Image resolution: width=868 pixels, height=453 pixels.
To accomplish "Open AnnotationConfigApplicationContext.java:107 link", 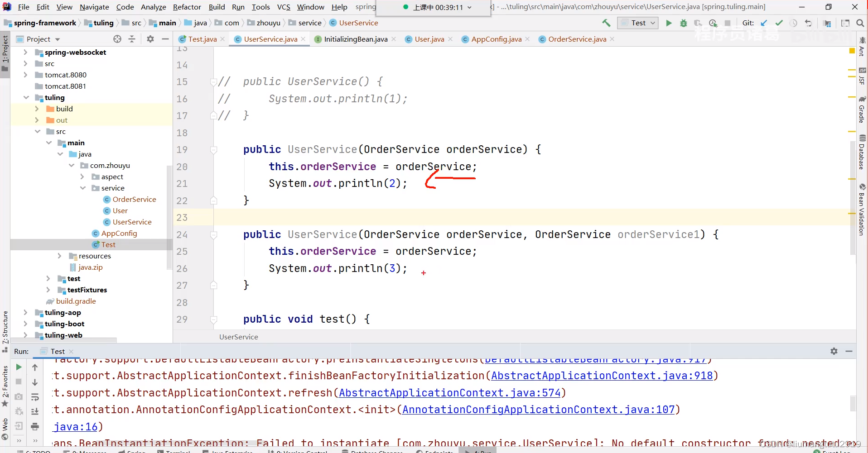I will 539,410.
